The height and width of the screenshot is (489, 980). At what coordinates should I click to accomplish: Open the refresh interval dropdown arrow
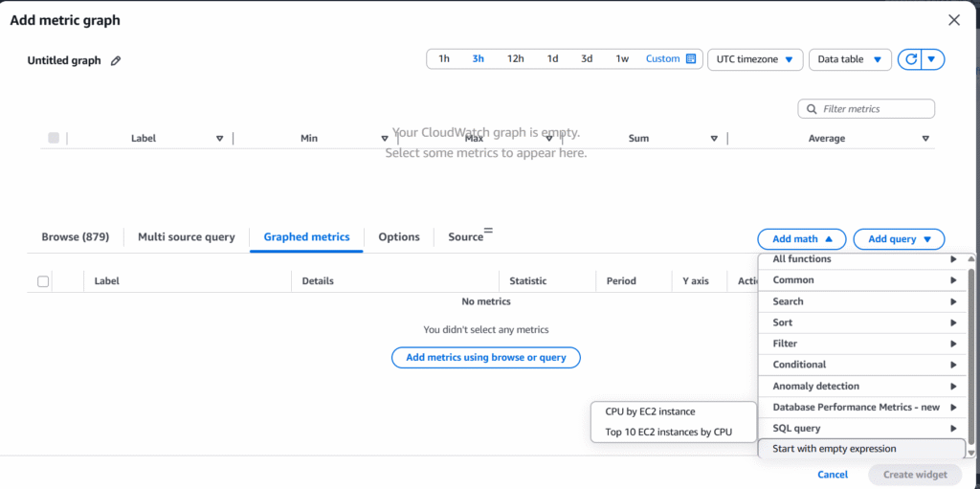pyautogui.click(x=933, y=59)
